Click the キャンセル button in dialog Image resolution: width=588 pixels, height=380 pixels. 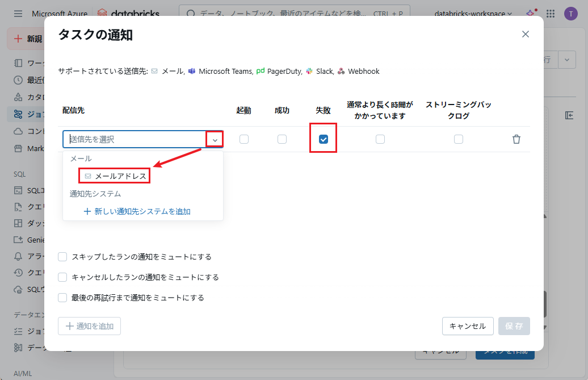(468, 326)
